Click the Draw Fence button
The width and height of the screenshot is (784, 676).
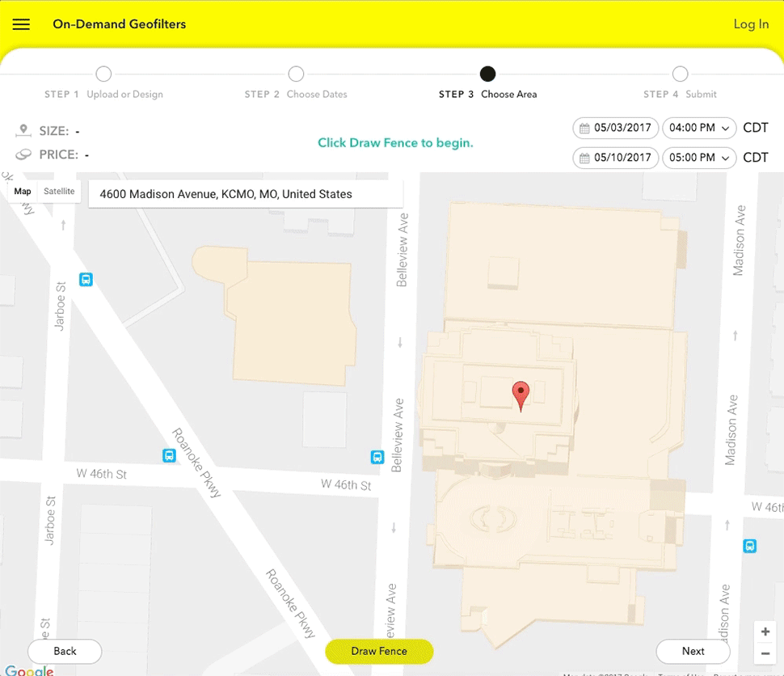pyautogui.click(x=379, y=652)
